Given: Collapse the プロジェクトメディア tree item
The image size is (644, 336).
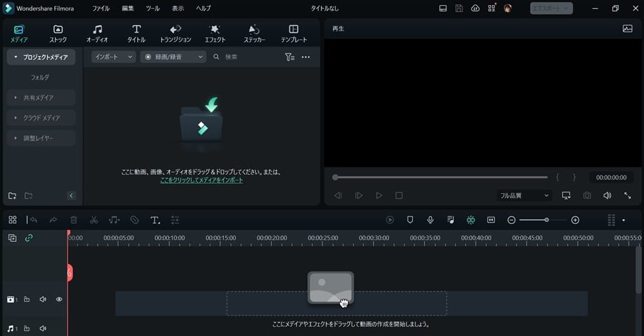Looking at the screenshot, I should coord(41,57).
